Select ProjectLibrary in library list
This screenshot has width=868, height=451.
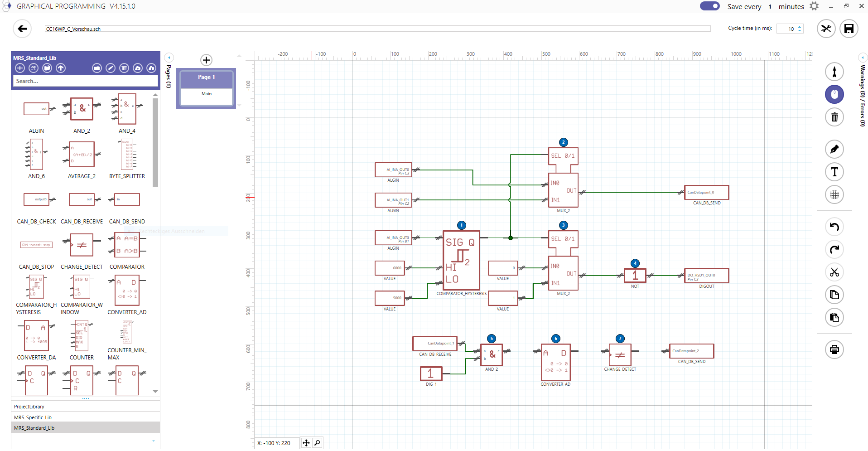(x=29, y=407)
